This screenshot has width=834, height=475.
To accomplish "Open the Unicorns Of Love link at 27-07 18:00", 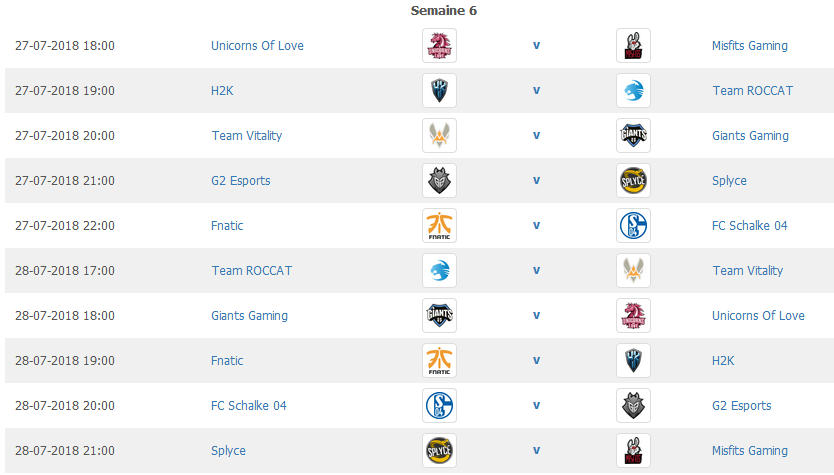I will (257, 46).
